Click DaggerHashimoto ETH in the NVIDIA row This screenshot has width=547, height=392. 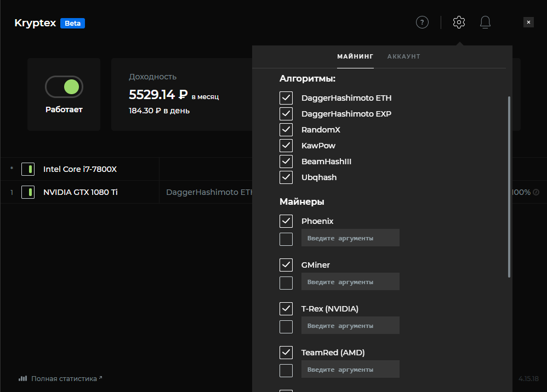point(209,192)
